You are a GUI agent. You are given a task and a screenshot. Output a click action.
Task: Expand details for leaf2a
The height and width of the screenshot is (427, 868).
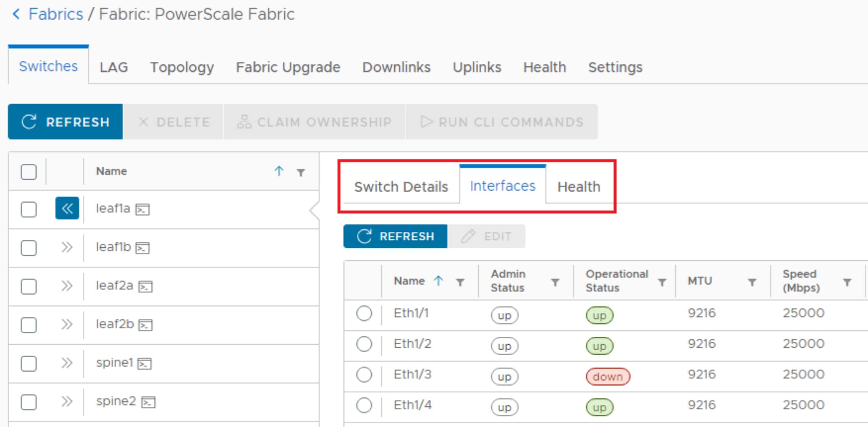click(67, 286)
